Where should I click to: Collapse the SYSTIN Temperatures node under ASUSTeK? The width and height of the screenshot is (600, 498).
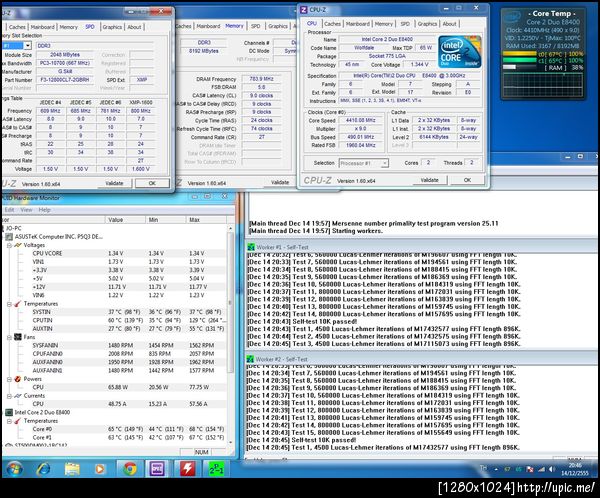tap(9, 304)
